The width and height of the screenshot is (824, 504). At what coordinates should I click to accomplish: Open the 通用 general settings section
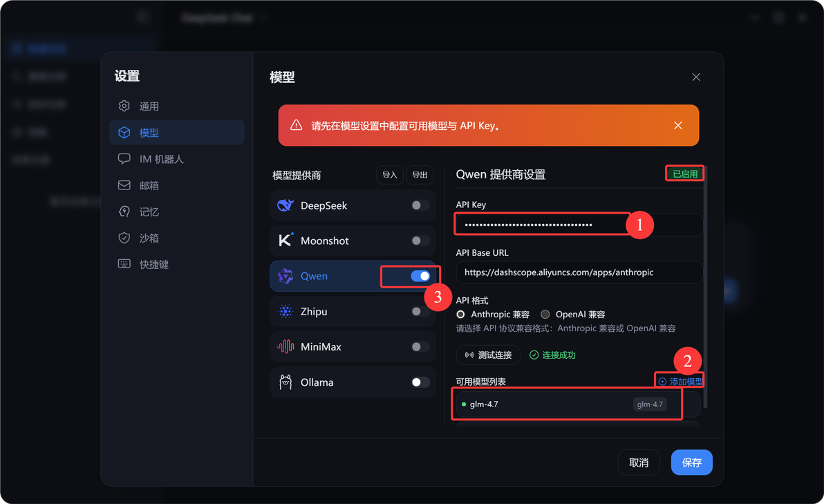176,106
